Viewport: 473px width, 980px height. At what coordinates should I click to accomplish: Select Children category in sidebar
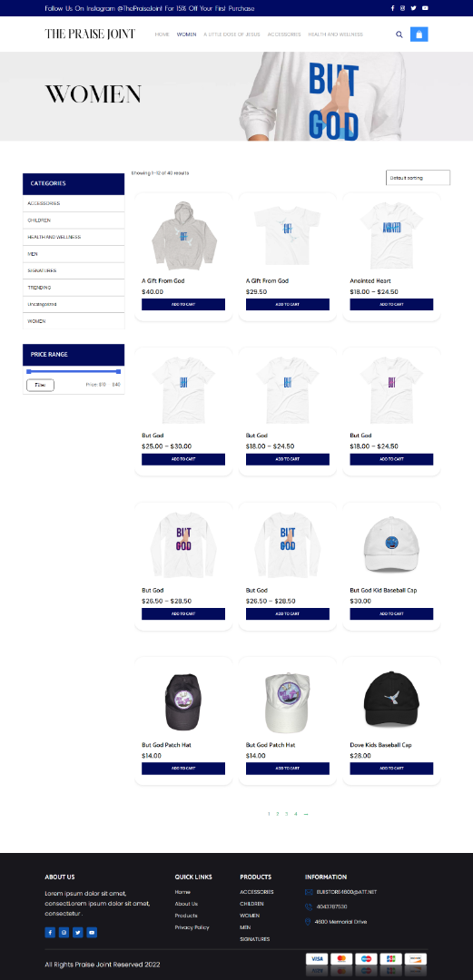tap(74, 220)
